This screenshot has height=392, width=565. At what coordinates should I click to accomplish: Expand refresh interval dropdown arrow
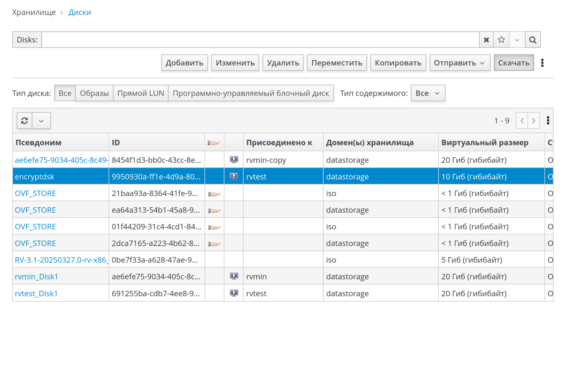(41, 121)
